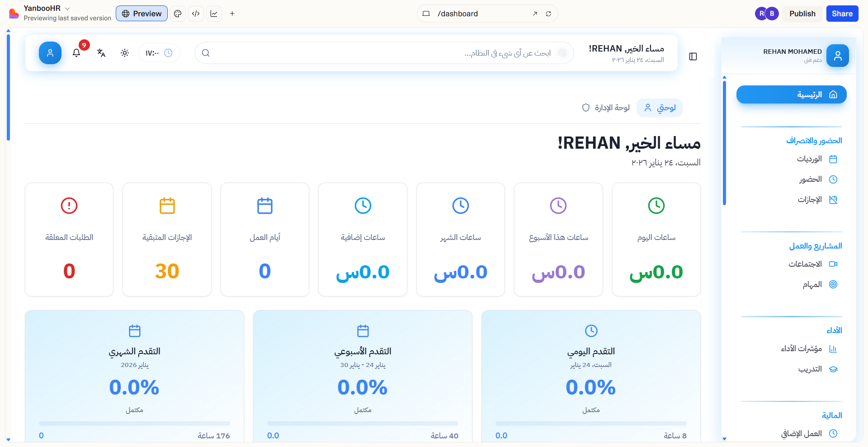Select the لوحتي tab
The height and width of the screenshot is (447, 868).
pos(660,108)
